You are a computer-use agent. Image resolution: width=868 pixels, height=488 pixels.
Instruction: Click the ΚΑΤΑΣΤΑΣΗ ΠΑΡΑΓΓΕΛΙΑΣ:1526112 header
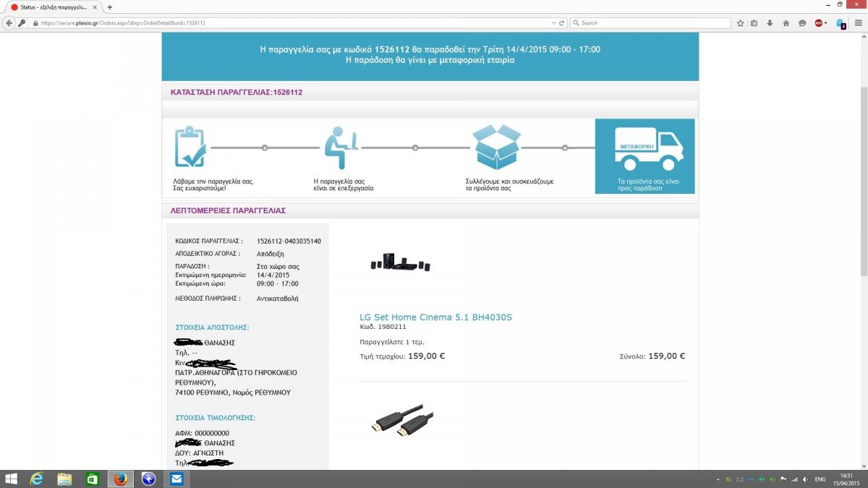pos(237,93)
